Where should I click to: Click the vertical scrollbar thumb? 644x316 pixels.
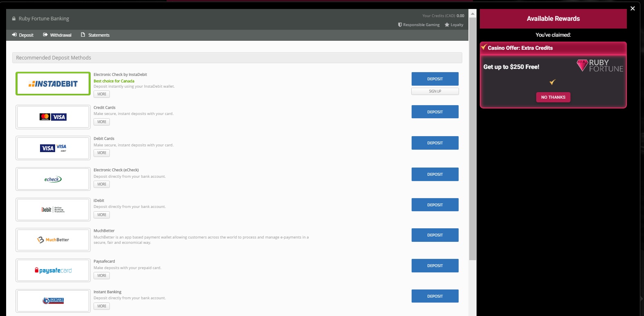coord(472,139)
